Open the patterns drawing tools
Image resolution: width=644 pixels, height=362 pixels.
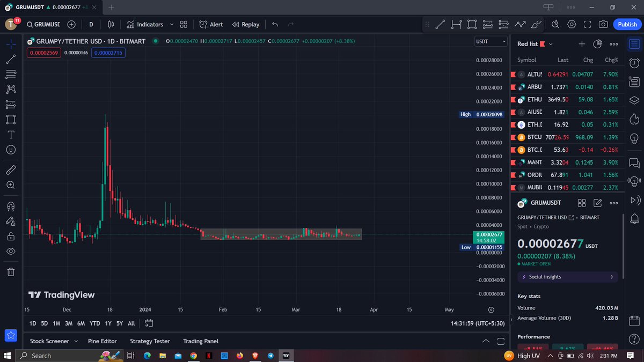11,89
